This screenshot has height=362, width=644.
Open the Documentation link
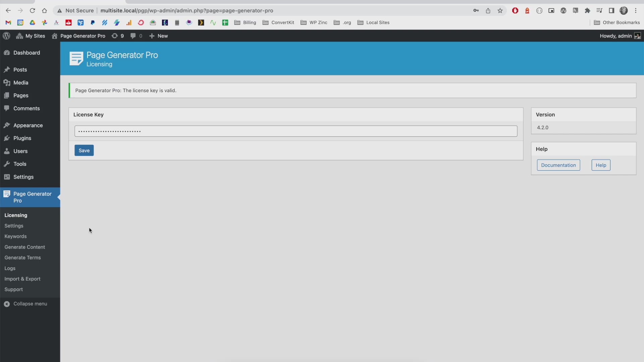(558, 165)
